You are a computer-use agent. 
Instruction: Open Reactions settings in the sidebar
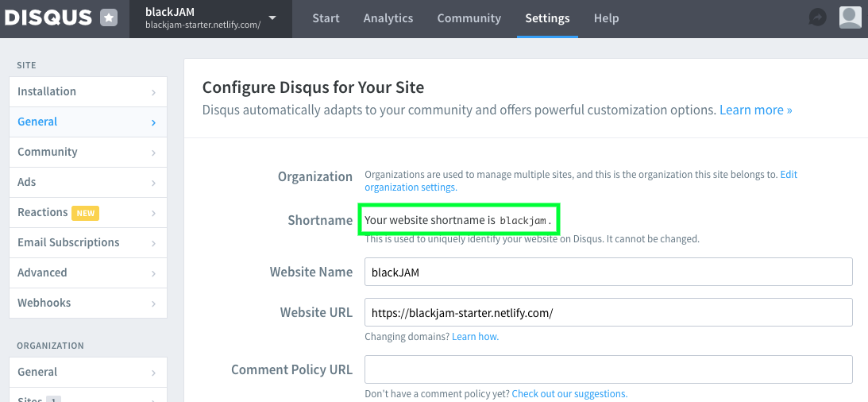tap(88, 212)
